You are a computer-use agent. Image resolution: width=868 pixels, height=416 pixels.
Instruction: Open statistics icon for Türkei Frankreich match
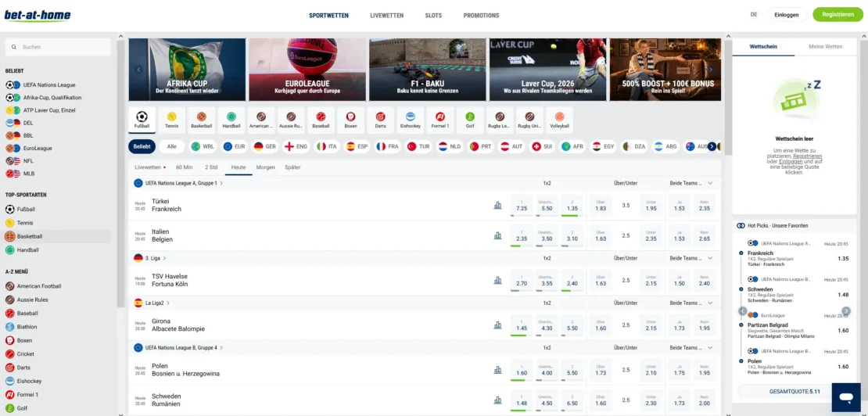[497, 205]
